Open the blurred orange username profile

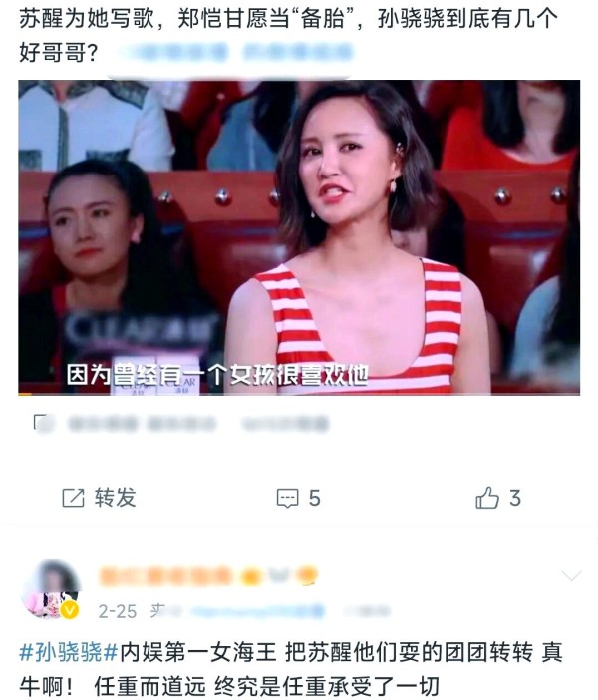click(x=165, y=577)
